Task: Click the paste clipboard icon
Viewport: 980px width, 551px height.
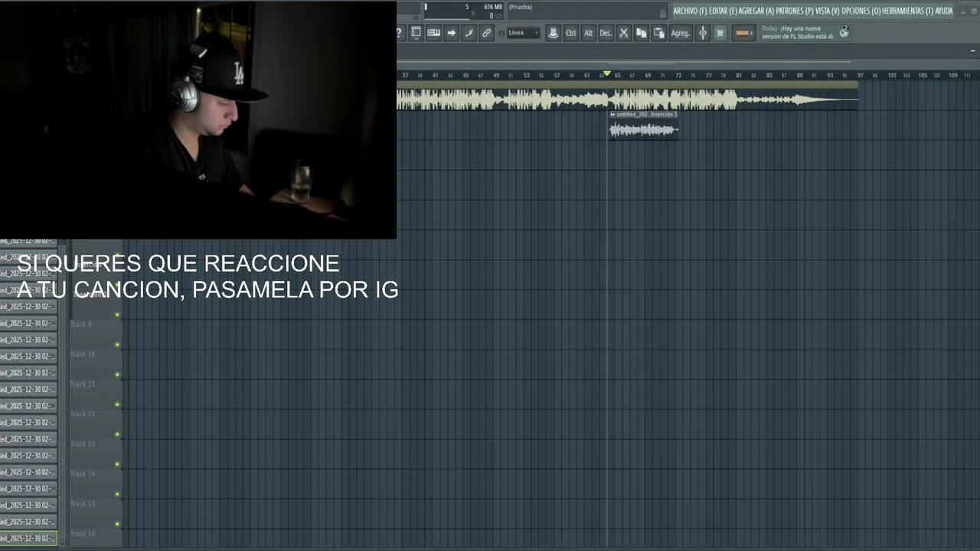Action: click(658, 33)
